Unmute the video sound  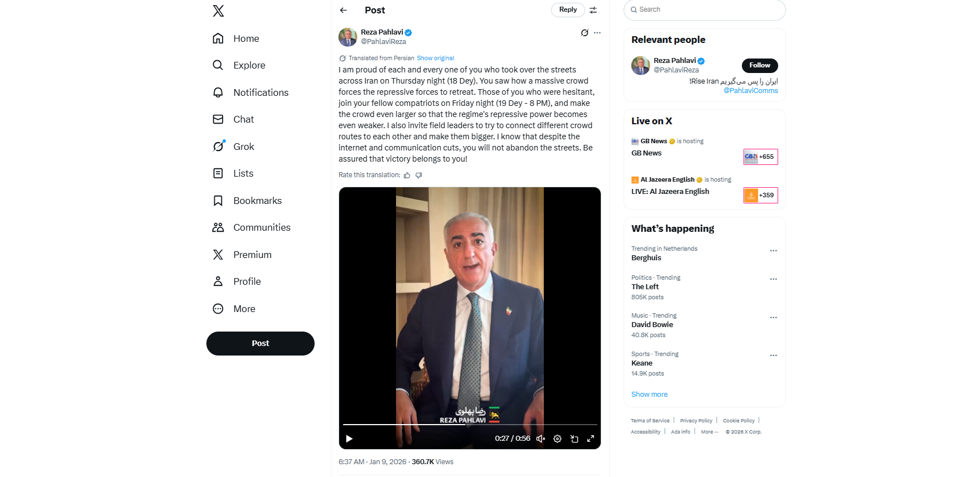click(540, 439)
